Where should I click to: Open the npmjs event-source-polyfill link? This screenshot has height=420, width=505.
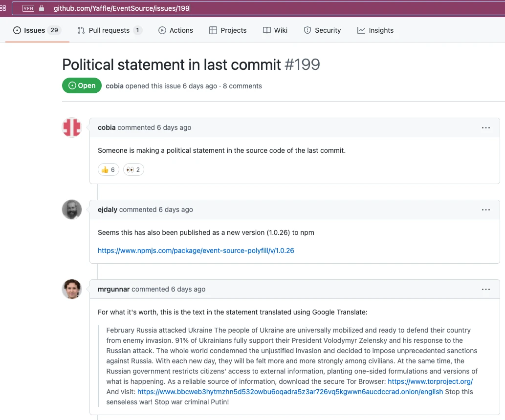(x=196, y=251)
